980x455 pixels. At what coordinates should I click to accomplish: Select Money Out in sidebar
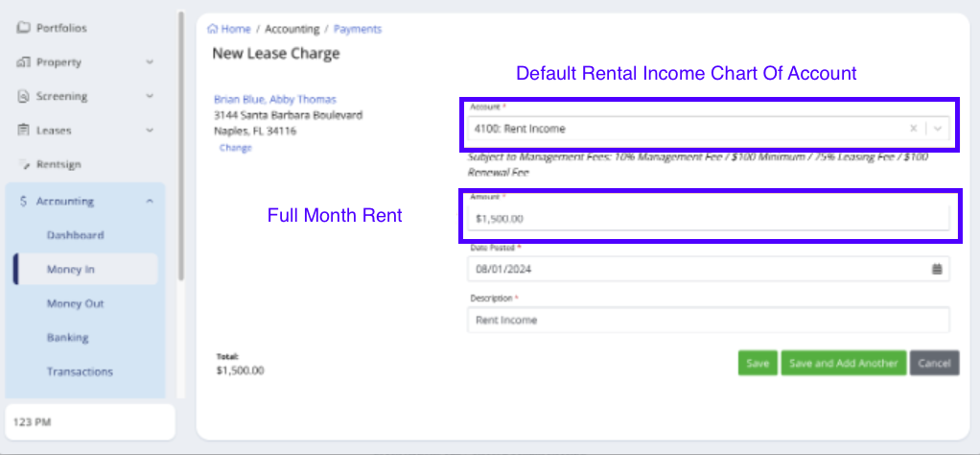pos(75,303)
